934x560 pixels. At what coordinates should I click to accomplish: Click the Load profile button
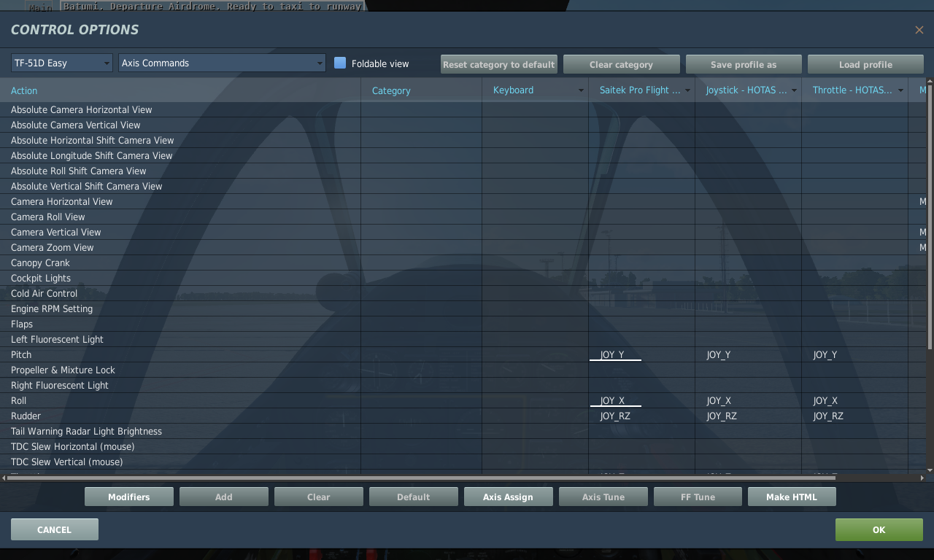click(865, 64)
